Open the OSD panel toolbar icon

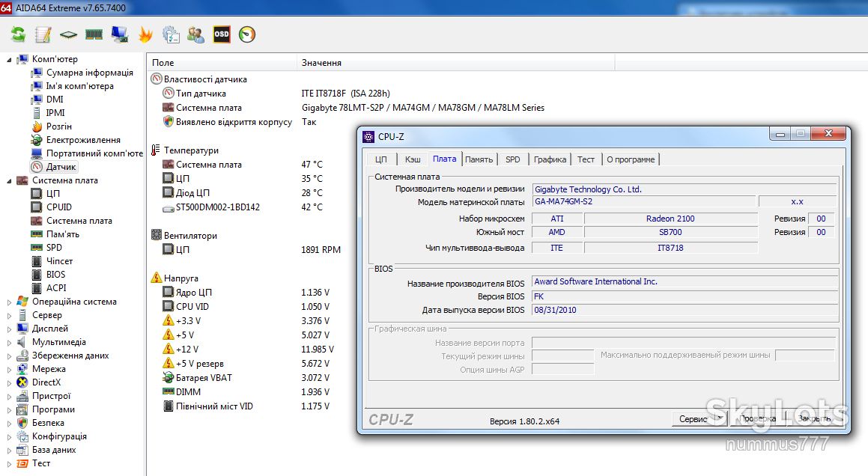pos(222,34)
